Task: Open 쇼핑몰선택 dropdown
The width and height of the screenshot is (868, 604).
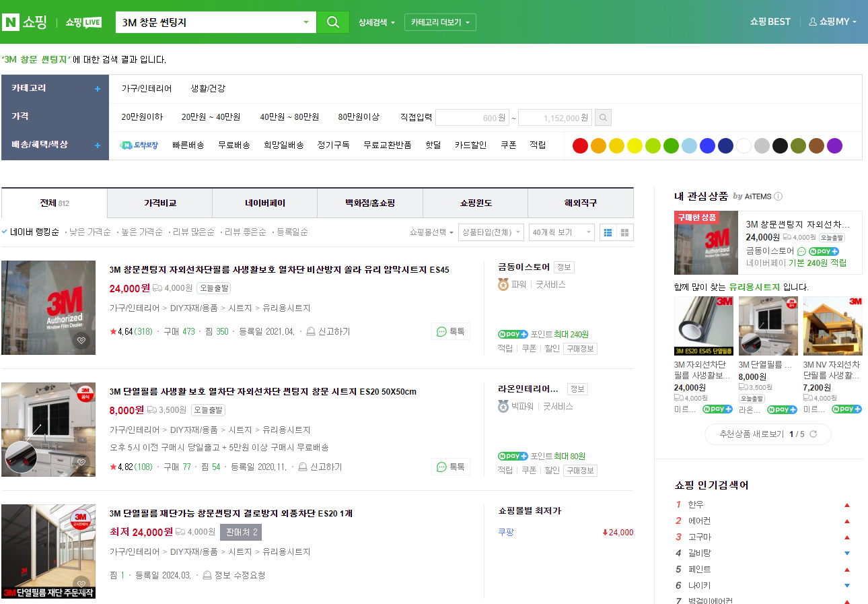Action: tap(431, 232)
